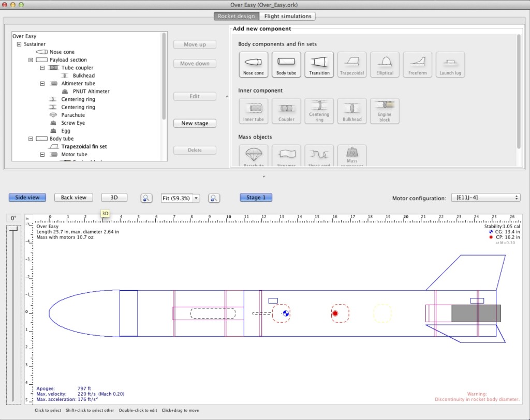Click the Streamer mass object icon

(286, 155)
